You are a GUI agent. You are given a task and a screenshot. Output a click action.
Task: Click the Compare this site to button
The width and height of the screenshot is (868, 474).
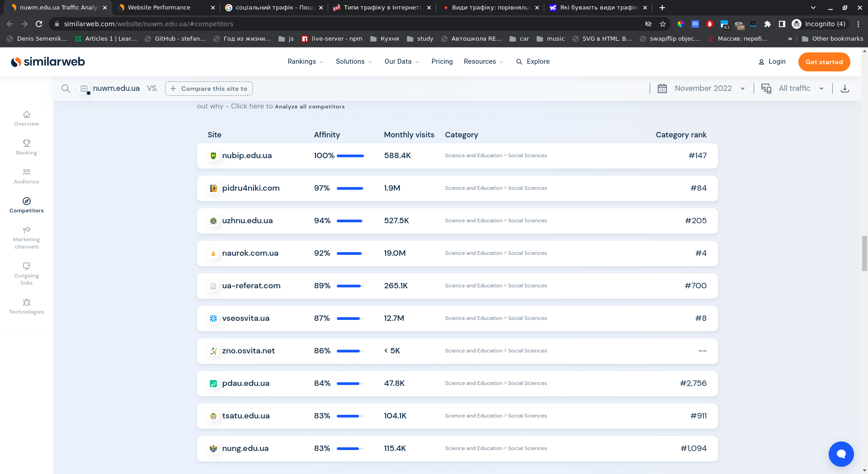(x=209, y=89)
